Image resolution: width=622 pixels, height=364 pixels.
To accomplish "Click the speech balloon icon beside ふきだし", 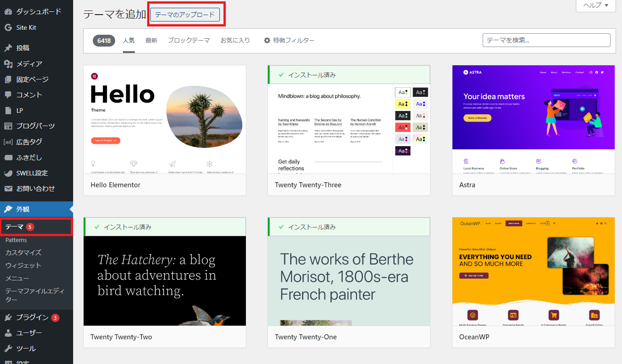I will pos(8,158).
